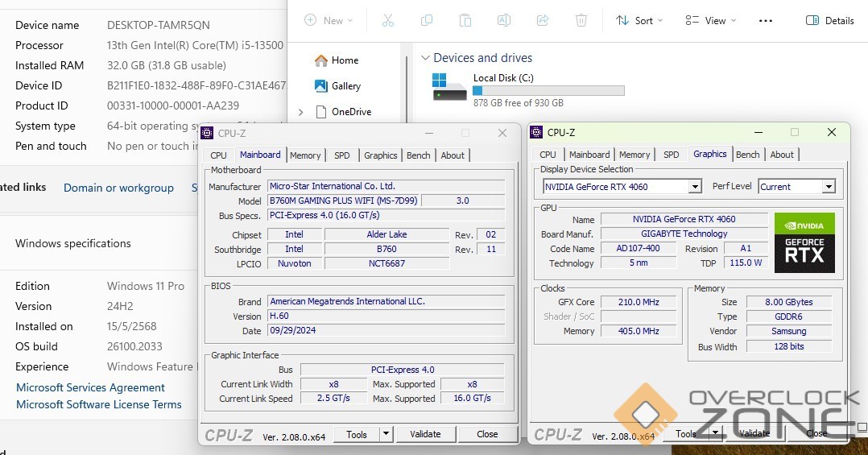Click the Copy icon in File Explorer toolbar
Viewport: 868px width, 455px height.
click(x=426, y=20)
